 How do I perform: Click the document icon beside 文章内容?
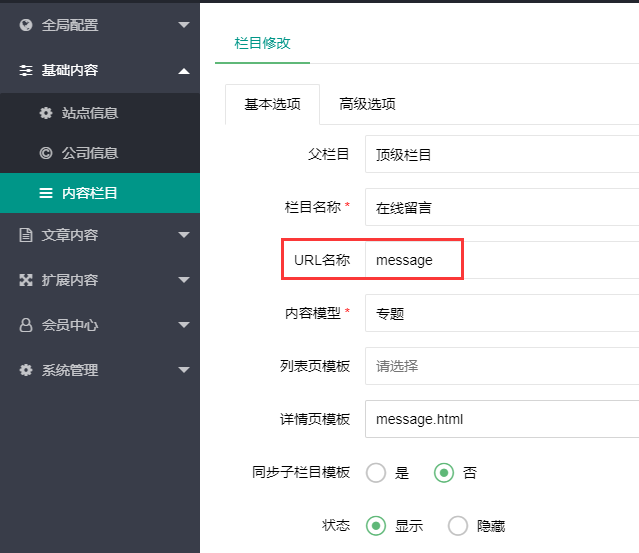[26, 235]
